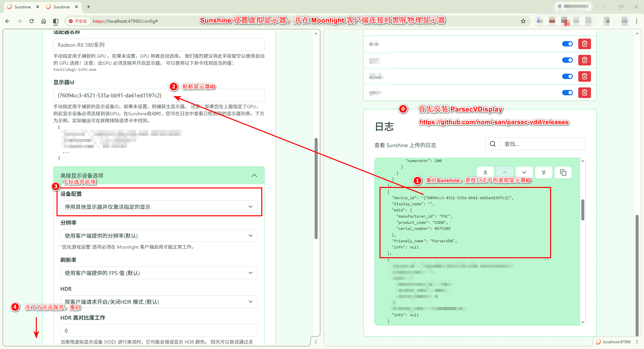644x349 pixels.
Task: Open split-view divider three-dot menu
Action: pyautogui.click(x=316, y=342)
